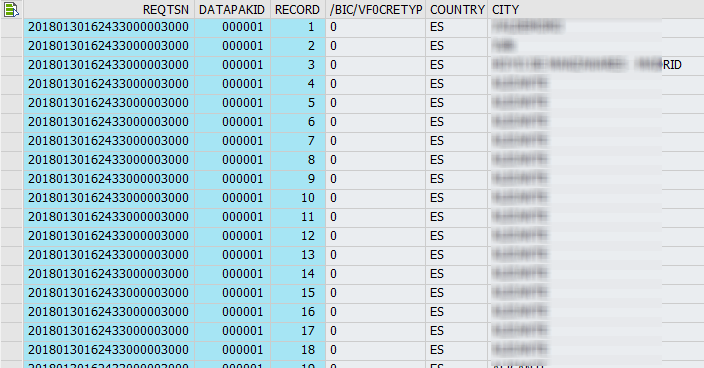Click RECORD cell with value 7
704x368 pixels.
tap(298, 141)
